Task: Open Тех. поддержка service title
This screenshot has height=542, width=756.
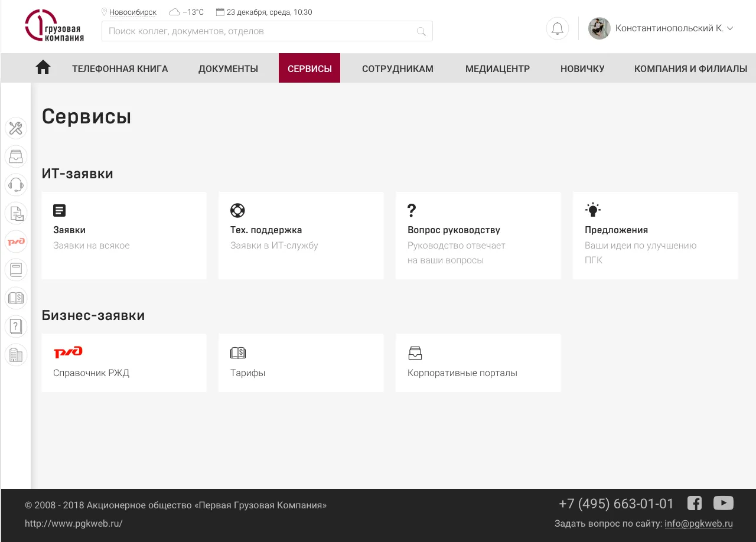Action: (266, 230)
